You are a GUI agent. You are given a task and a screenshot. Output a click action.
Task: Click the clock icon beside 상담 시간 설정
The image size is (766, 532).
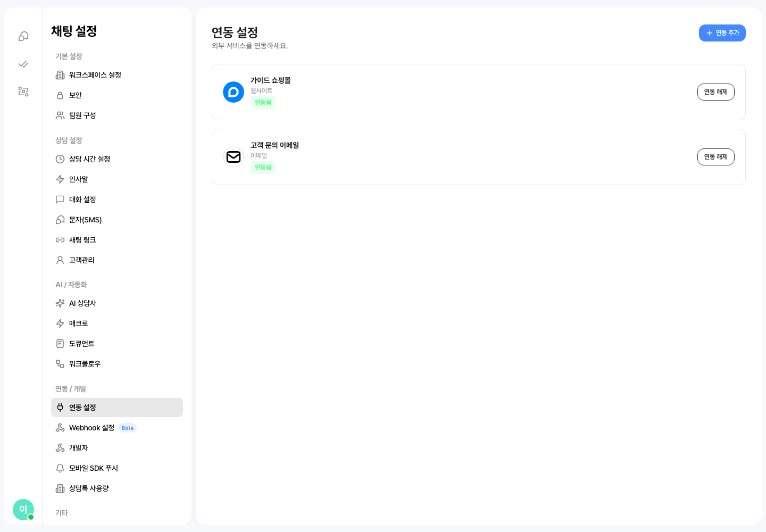(60, 159)
